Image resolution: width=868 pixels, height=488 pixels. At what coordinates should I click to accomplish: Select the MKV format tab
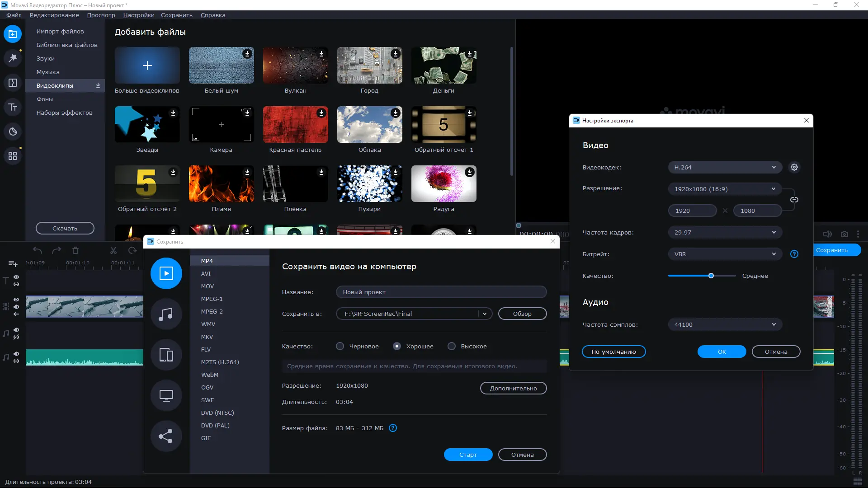(x=207, y=337)
